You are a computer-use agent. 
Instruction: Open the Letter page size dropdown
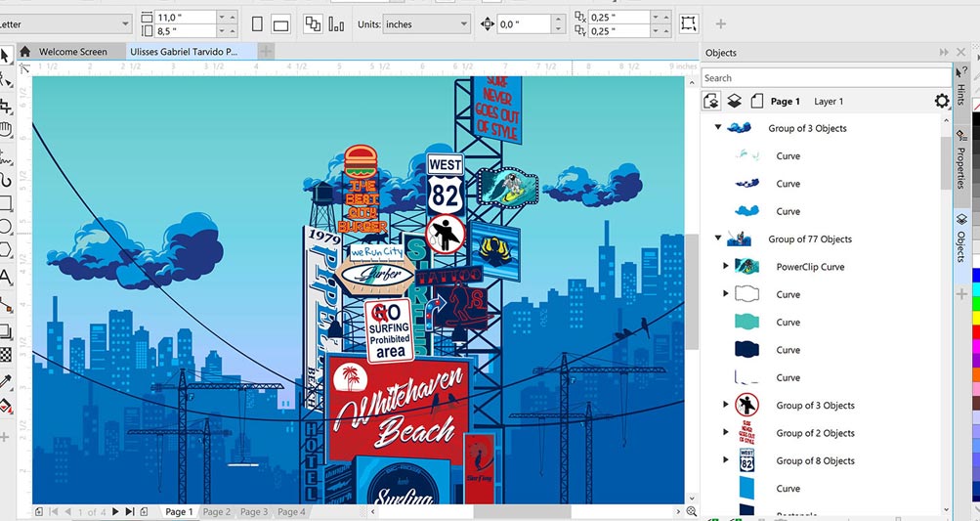[125, 24]
